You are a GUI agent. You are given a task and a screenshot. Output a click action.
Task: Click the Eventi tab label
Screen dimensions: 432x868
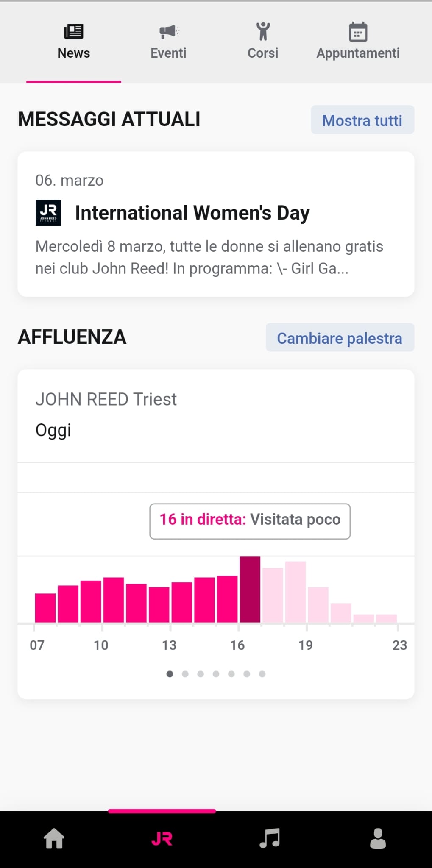click(x=168, y=53)
